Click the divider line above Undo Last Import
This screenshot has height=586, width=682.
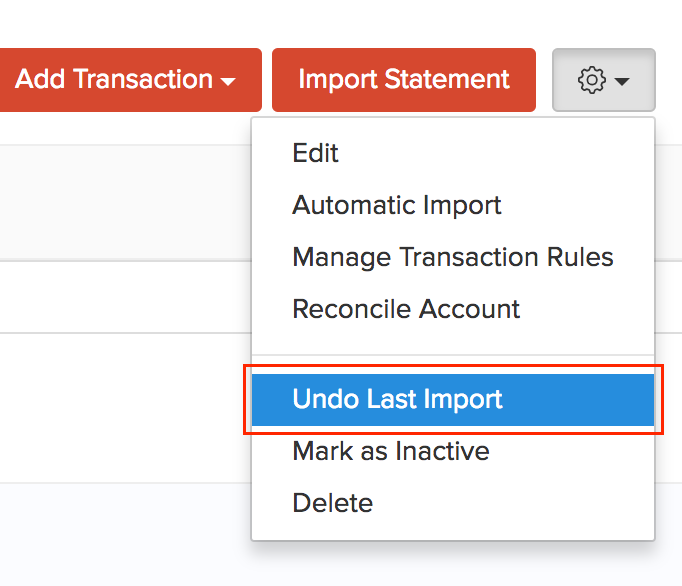452,354
